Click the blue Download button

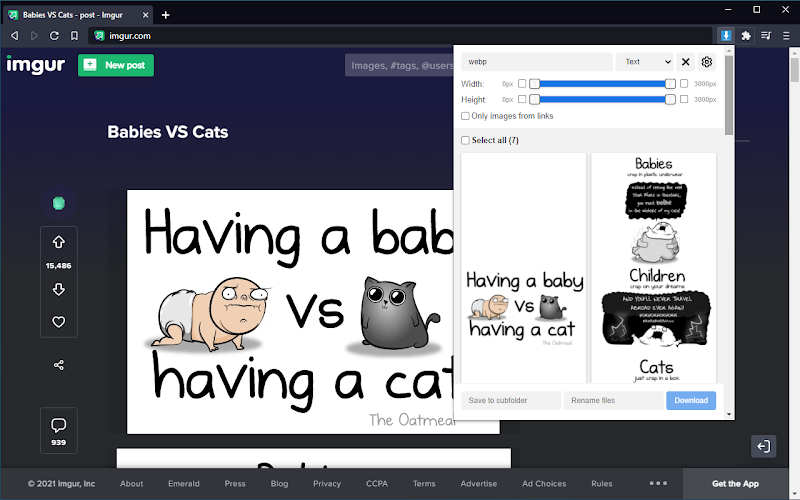coord(691,401)
